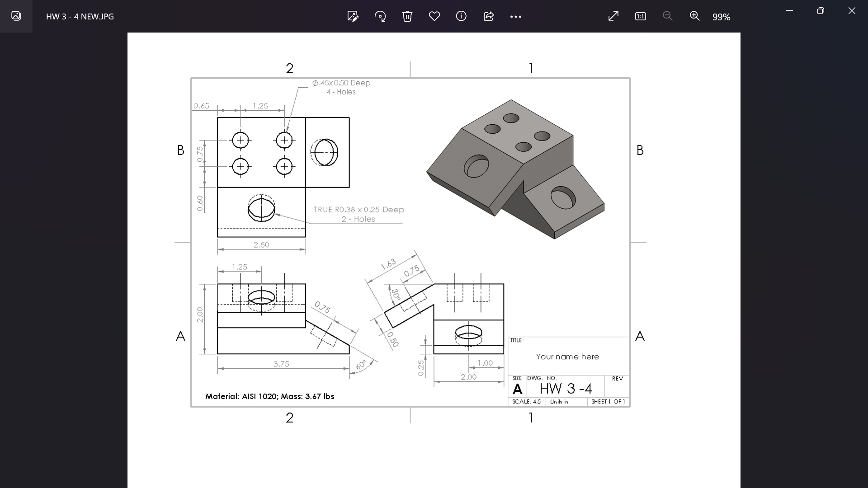Restore down the Photos window
The width and height of the screenshot is (868, 488).
[x=821, y=10]
